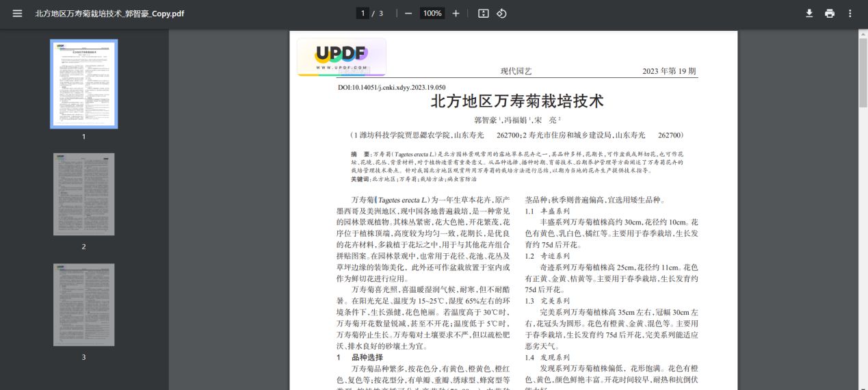Click the PDF file name in the toolbar
The image size is (868, 390).
pos(109,14)
